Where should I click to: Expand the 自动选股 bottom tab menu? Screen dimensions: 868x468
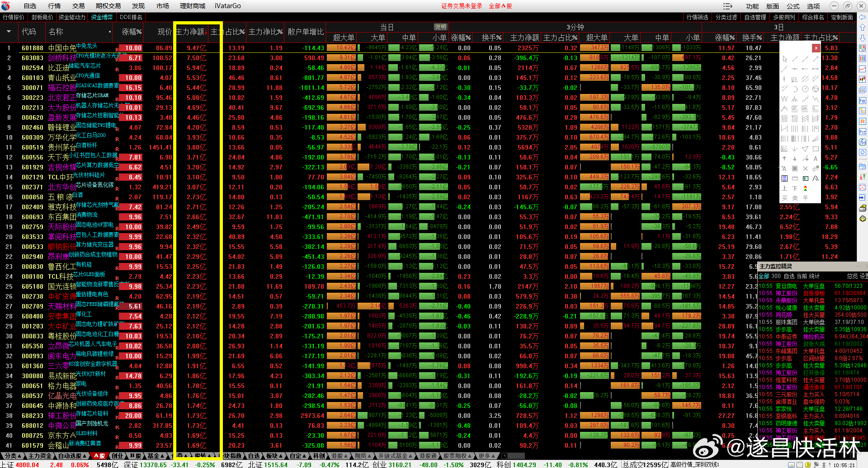click(71, 456)
